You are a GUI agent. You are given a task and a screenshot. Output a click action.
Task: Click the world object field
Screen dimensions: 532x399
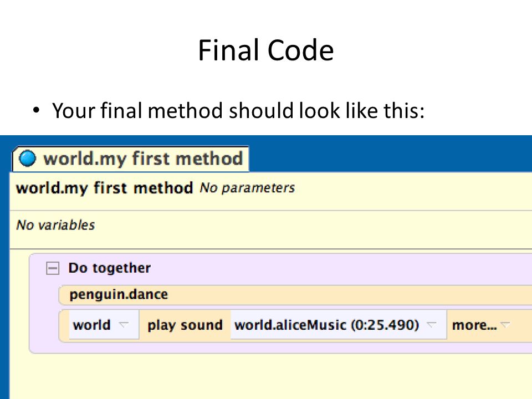click(104, 325)
